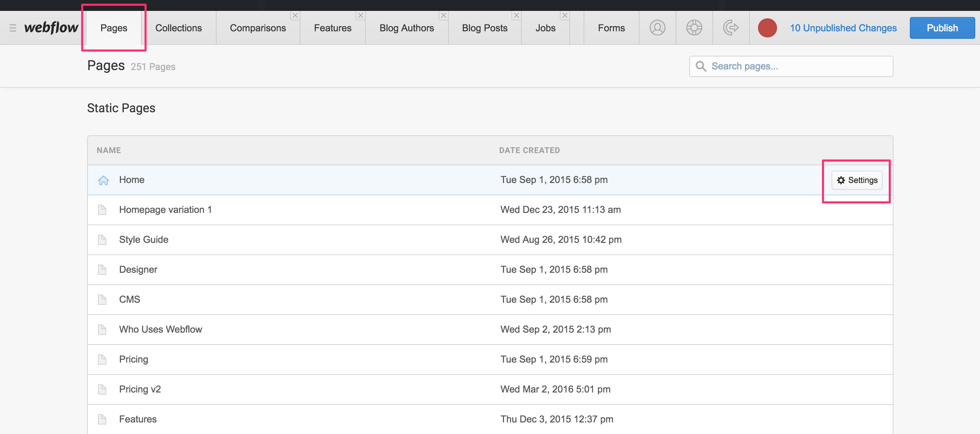The image size is (980, 434).
Task: Click the date Wed Aug 26, 2015 10:42 pm
Action: tap(561, 240)
